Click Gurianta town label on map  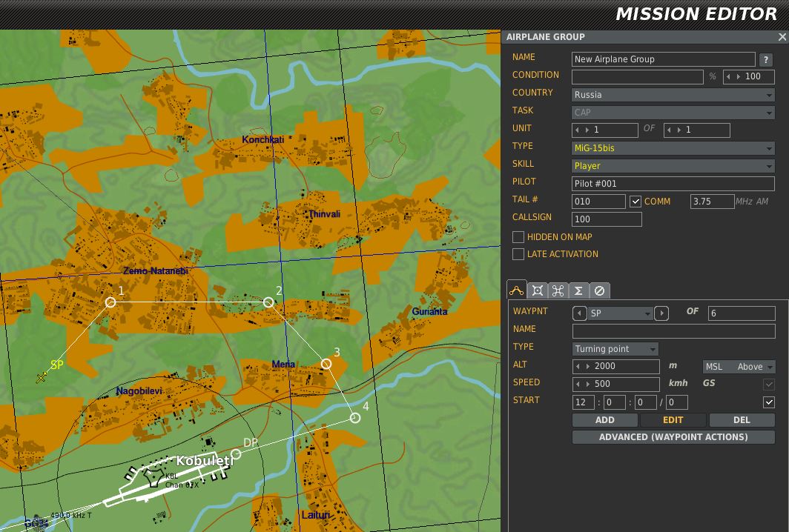tap(429, 312)
